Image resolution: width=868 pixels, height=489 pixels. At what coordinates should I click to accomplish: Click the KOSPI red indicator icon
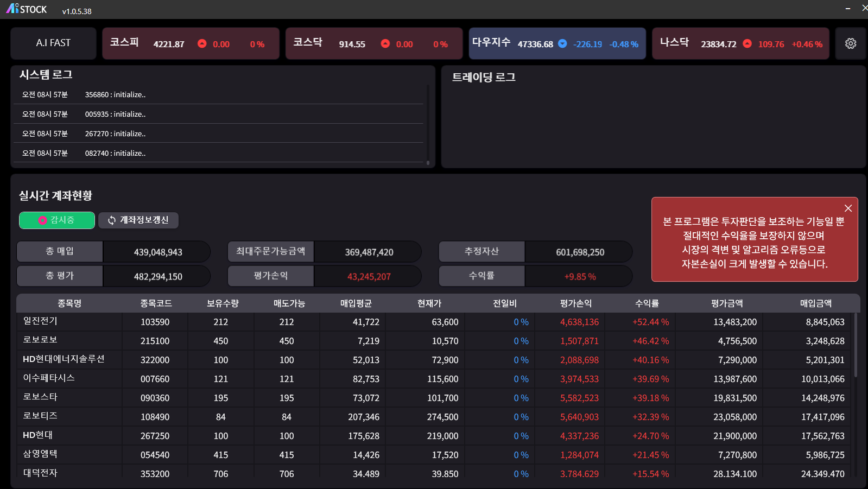(x=202, y=43)
